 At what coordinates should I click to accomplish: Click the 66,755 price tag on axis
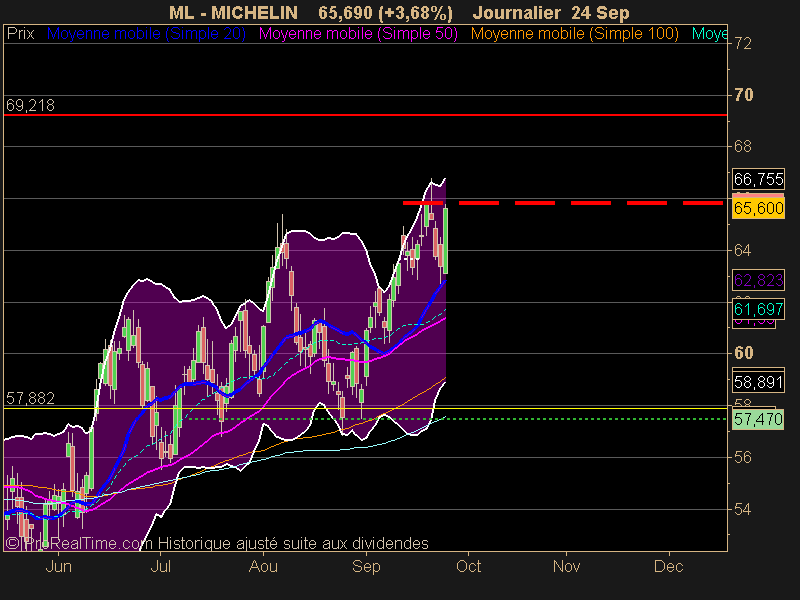tap(758, 179)
